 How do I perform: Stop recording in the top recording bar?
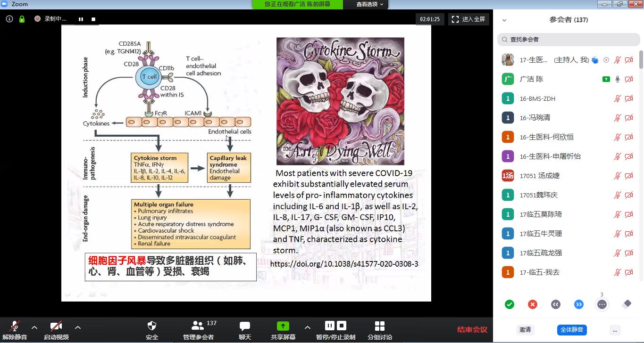coord(93,19)
